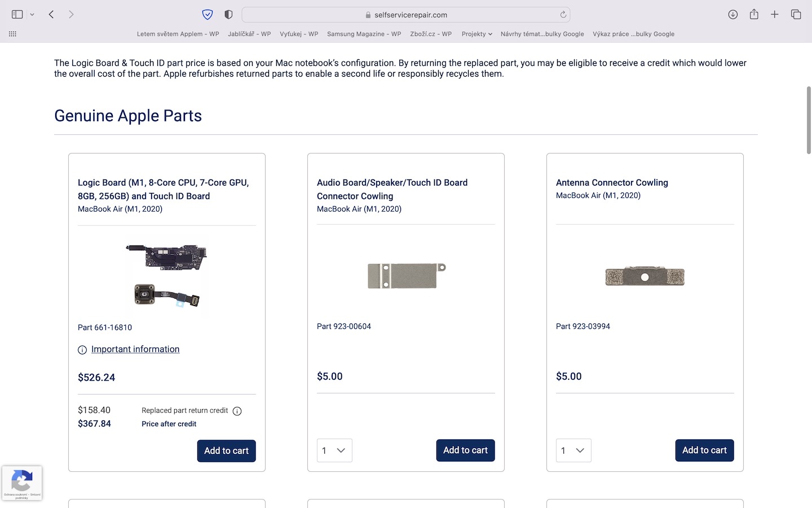The image size is (812, 508).
Task: Open the Important information link
Action: 135,349
